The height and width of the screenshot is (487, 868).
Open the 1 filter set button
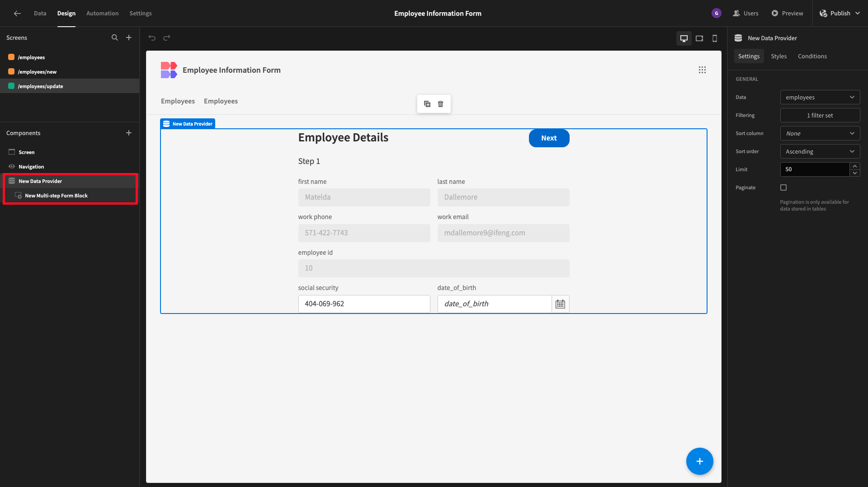click(820, 115)
